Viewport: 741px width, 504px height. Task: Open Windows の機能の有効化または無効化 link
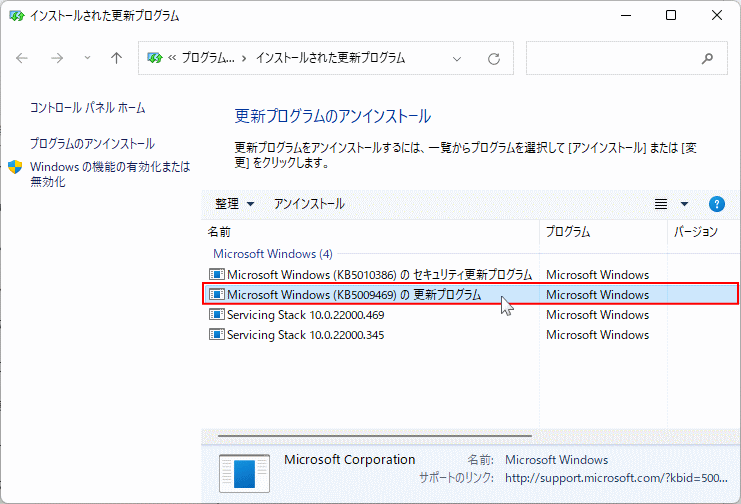(110, 174)
